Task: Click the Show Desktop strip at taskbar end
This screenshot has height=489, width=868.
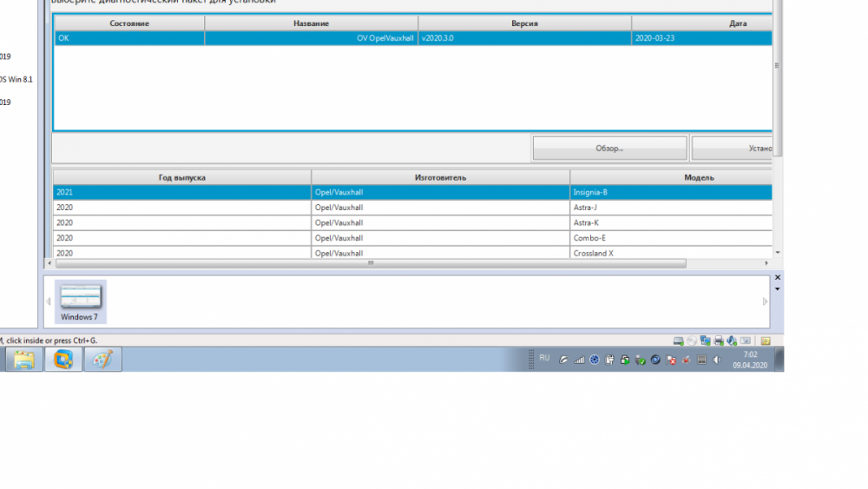Action: click(779, 360)
